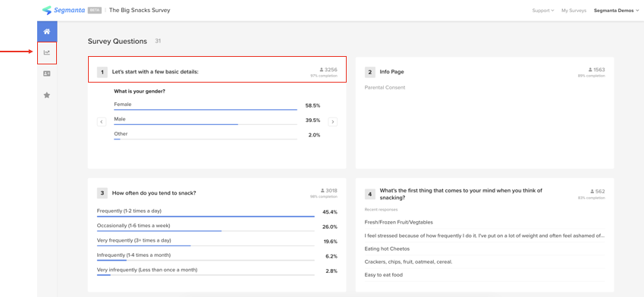Click 'Occasionally (1-6 times a week)' row
This screenshot has height=297, width=644.
coord(217,227)
